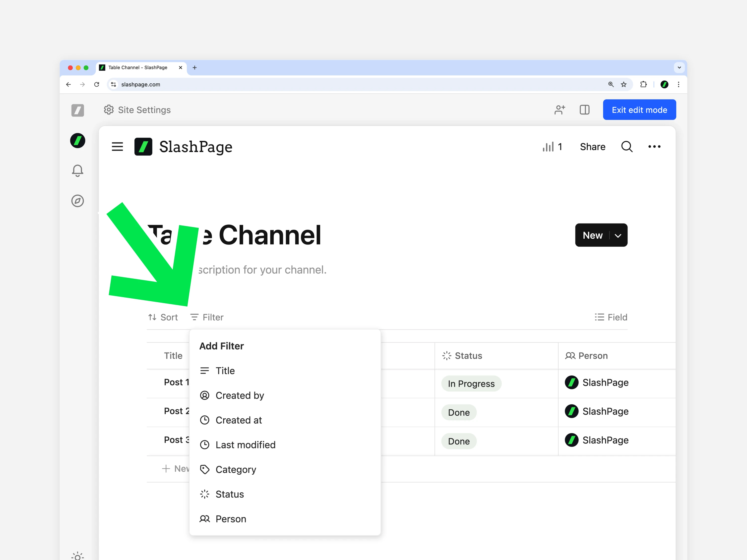This screenshot has width=747, height=560.
Task: Open browser extensions puzzle icon
Action: pos(643,84)
